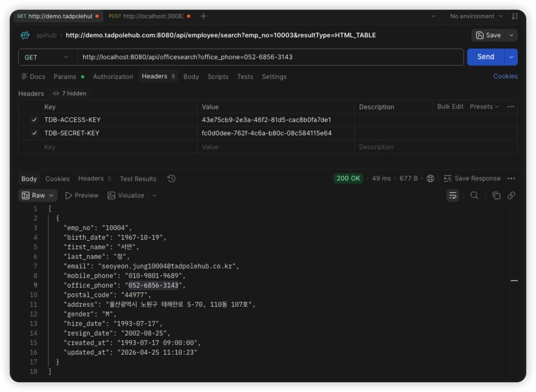Open the request Body tab
536x392 pixels.
pos(191,77)
